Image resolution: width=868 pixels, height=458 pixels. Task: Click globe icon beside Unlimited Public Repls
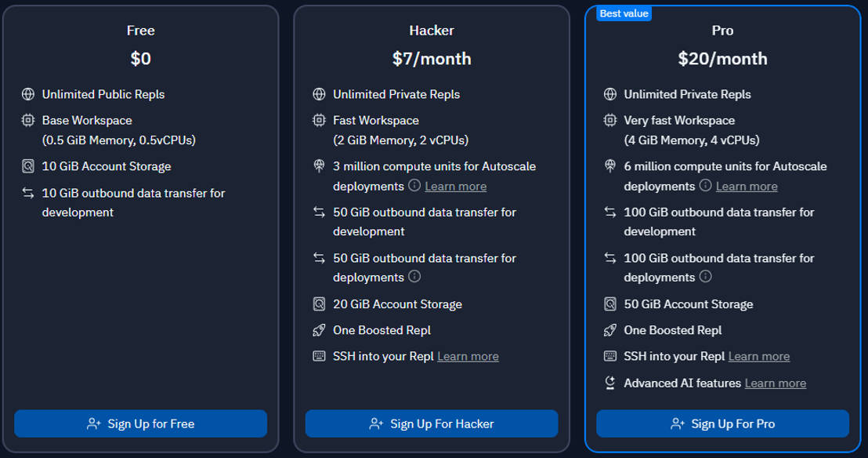tap(28, 94)
